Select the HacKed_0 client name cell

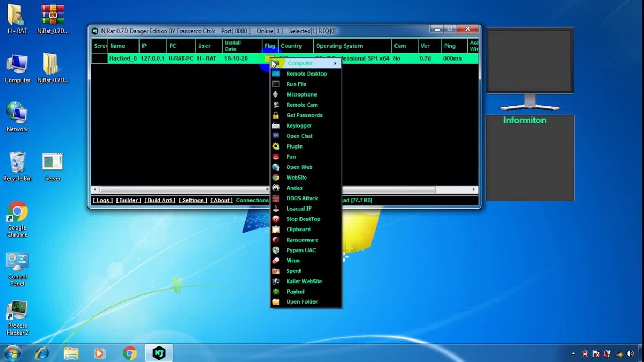123,58
